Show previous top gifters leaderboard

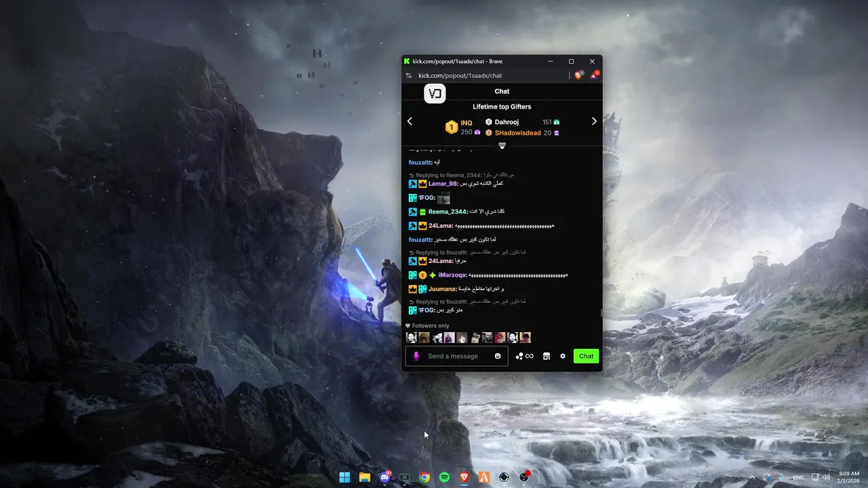coord(410,121)
